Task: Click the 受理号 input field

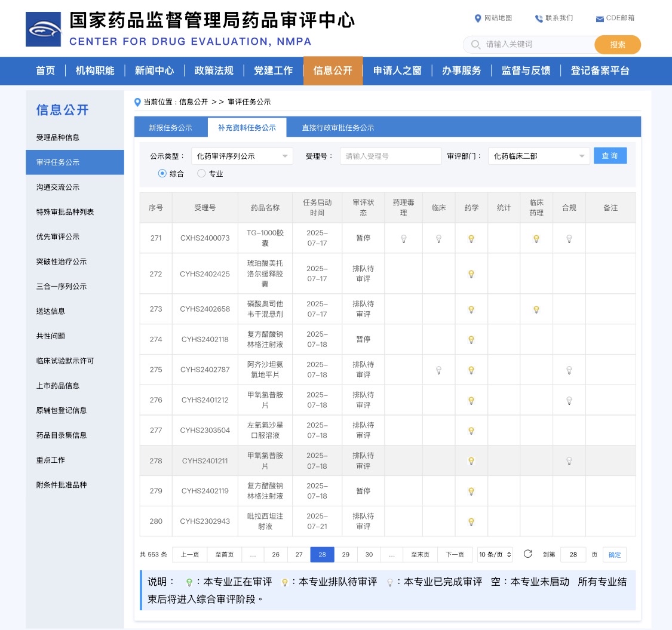Action: [x=390, y=156]
